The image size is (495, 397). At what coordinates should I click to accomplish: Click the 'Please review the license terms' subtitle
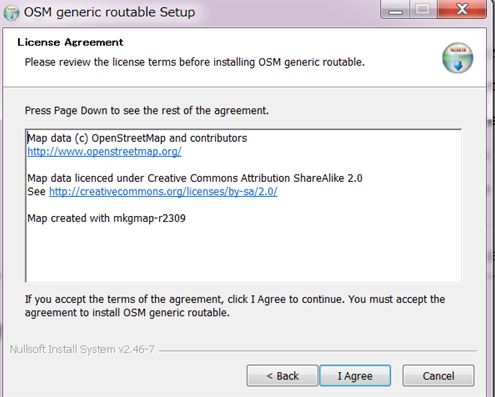point(195,62)
